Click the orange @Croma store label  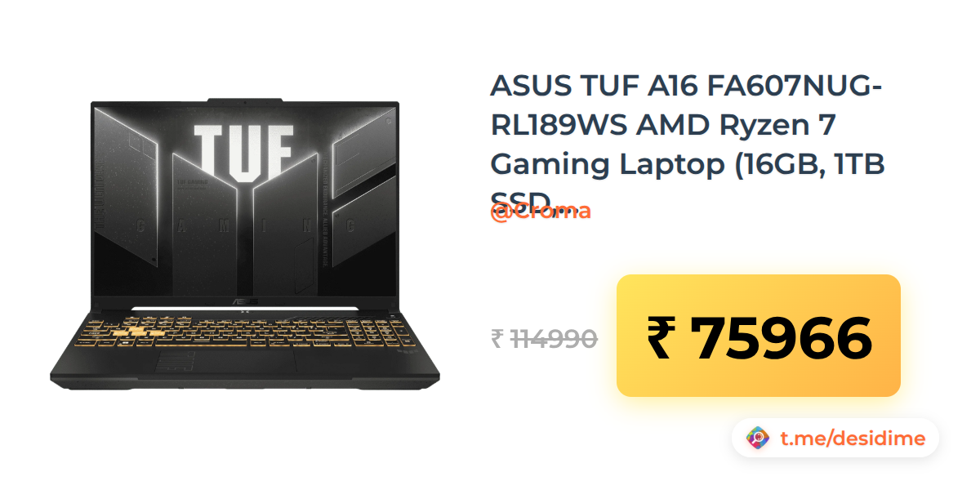541,212
